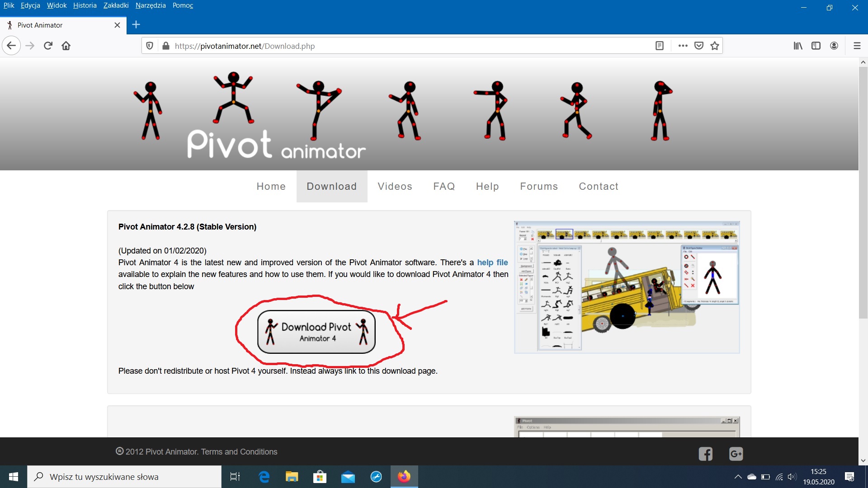Go to the Home page link
The width and height of the screenshot is (868, 488).
[x=271, y=186]
